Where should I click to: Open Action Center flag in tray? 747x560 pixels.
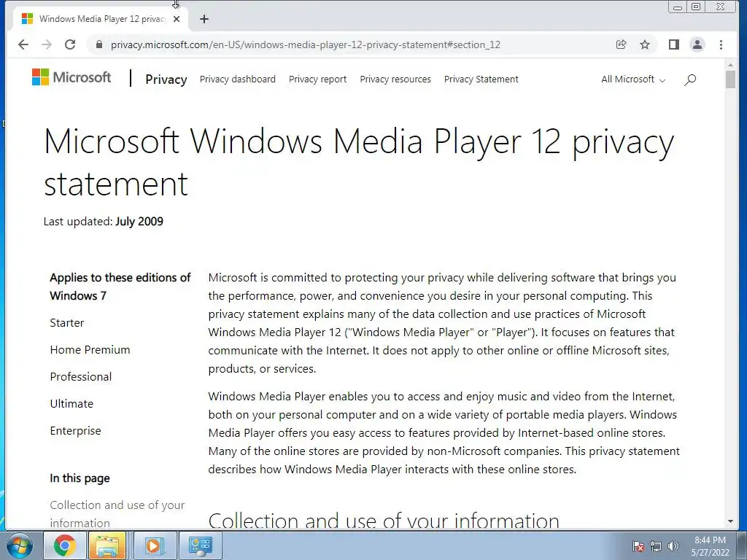638,546
